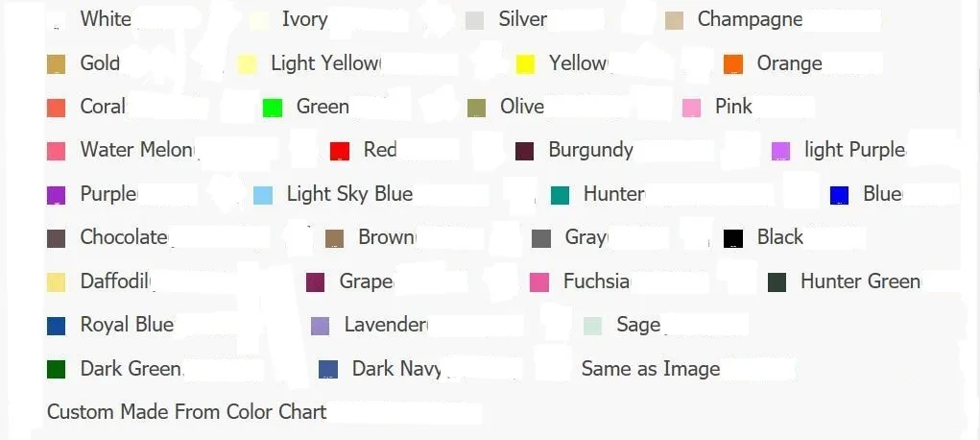Click the Coral color swatch
This screenshot has width=980, height=440.
click(x=57, y=108)
